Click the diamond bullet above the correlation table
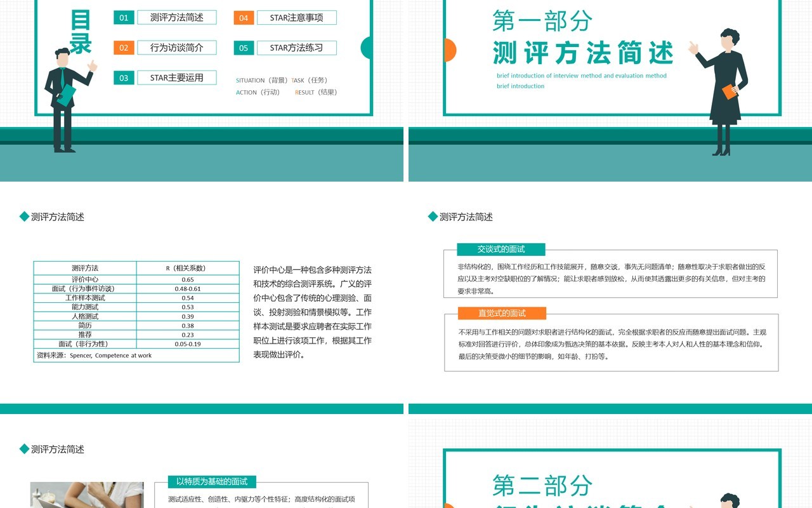This screenshot has height=508, width=812. click(24, 217)
